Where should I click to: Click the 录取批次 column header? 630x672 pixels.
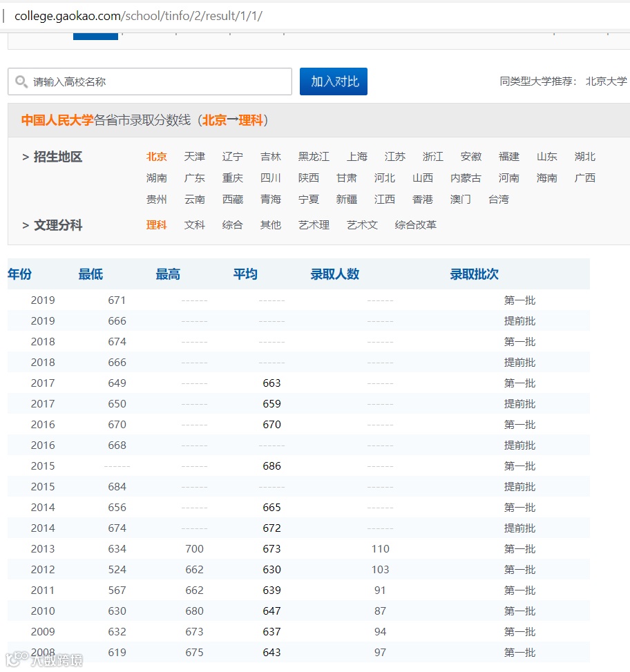click(475, 274)
